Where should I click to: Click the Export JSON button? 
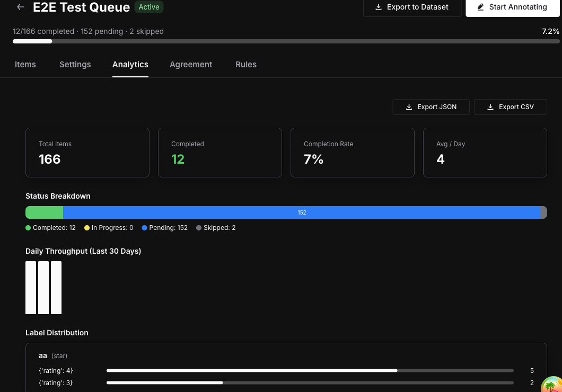(x=431, y=106)
